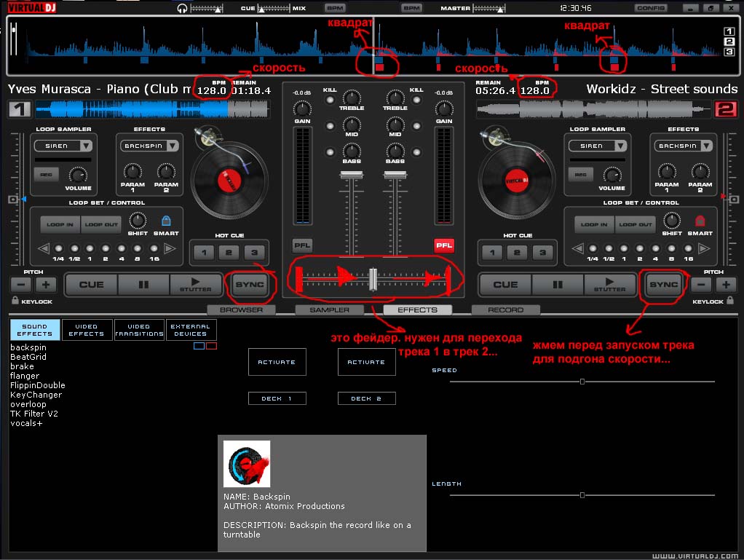Open deck 1 loop sampler SIREN dropdown
This screenshot has width=744, height=560.
[86, 146]
